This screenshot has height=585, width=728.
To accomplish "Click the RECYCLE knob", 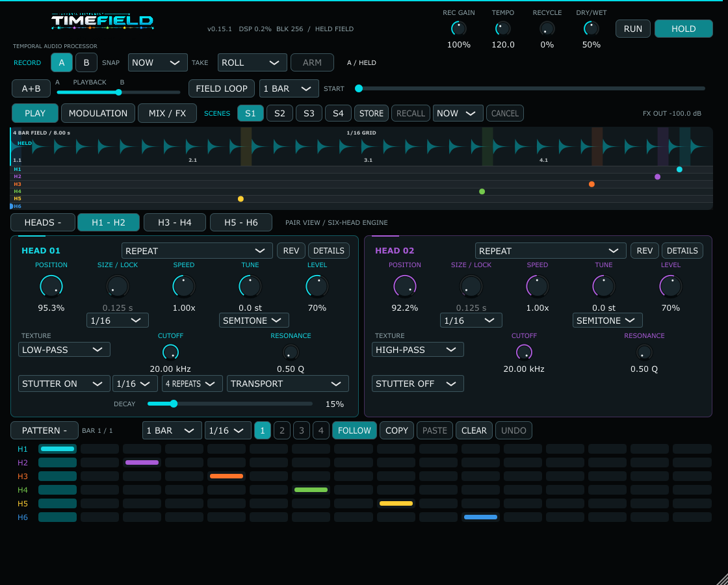I will pos(547,29).
